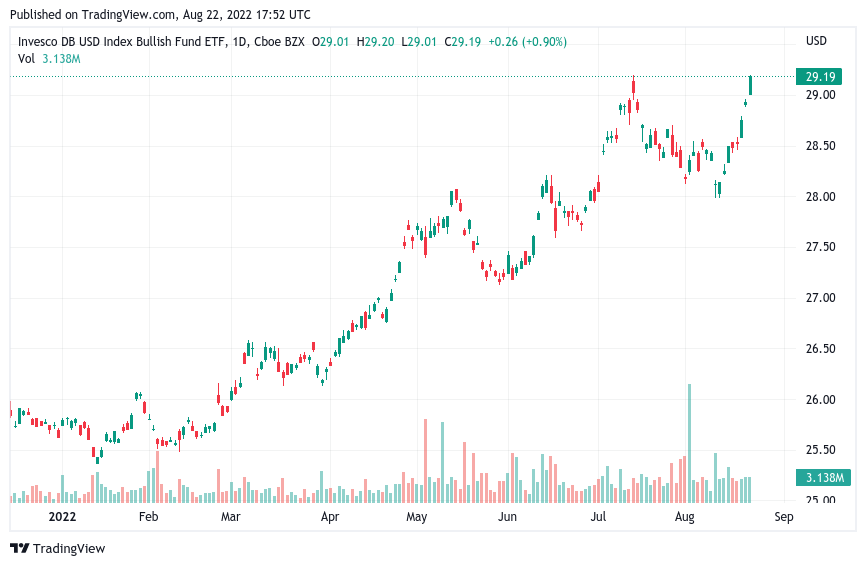The height and width of the screenshot is (566, 866).
Task: Click the Jun time axis label
Action: pyautogui.click(x=507, y=517)
